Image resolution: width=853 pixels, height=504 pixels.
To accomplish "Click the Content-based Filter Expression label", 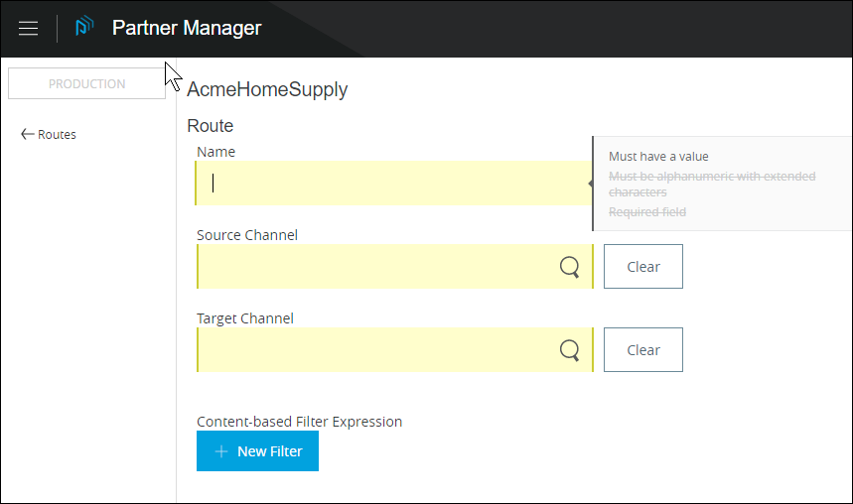I will tap(299, 422).
